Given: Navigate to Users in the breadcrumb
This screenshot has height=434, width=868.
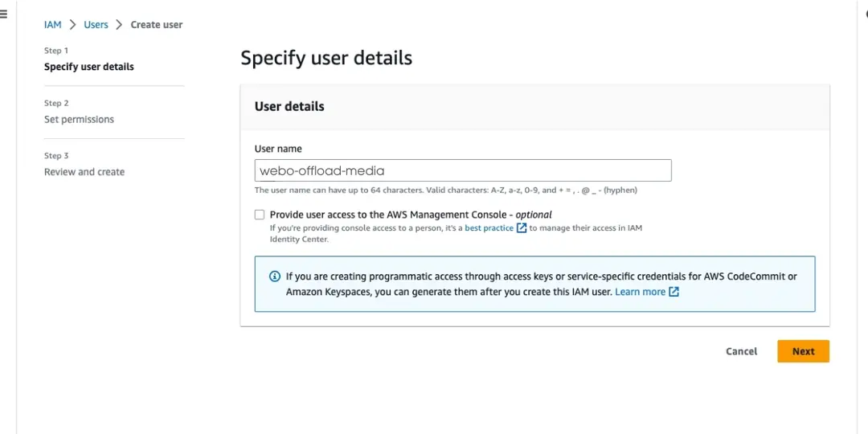Looking at the screenshot, I should coord(96,25).
